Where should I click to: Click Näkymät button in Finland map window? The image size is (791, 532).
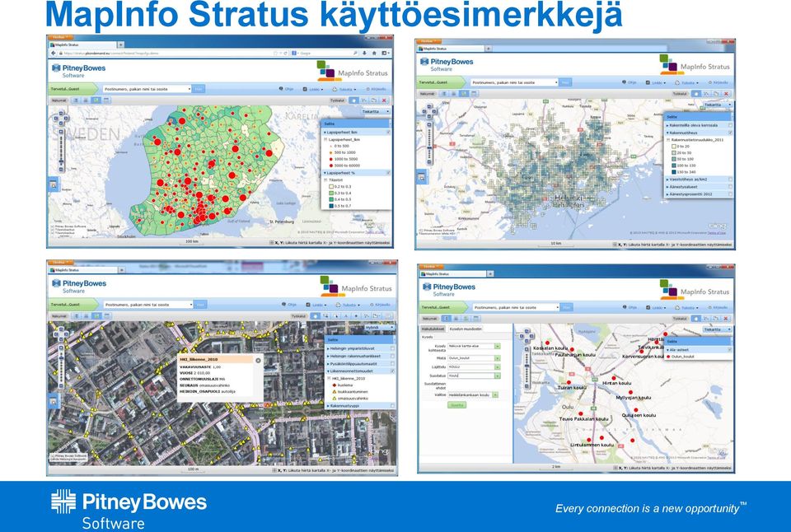pos(59,100)
